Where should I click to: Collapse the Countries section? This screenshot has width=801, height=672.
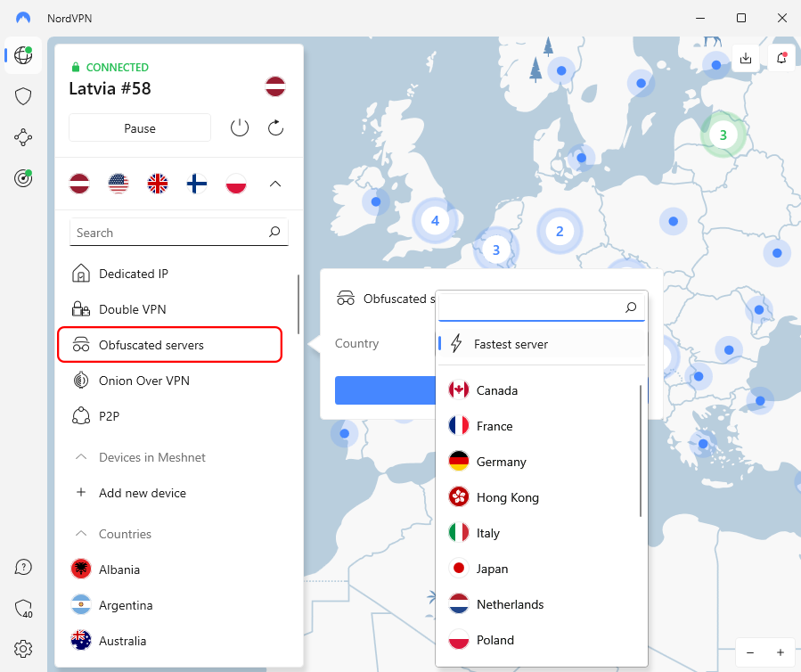(80, 534)
